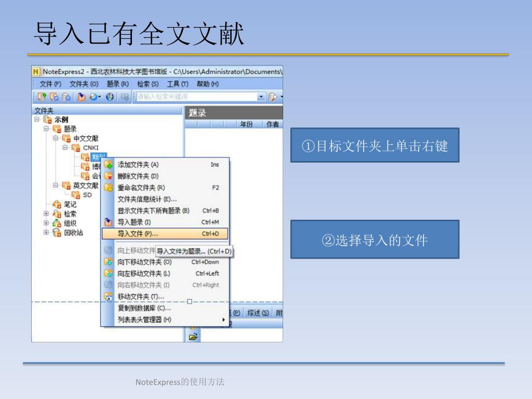Click the globe browser toolbar icon
Screen dimensions: 532x399
click(x=110, y=97)
